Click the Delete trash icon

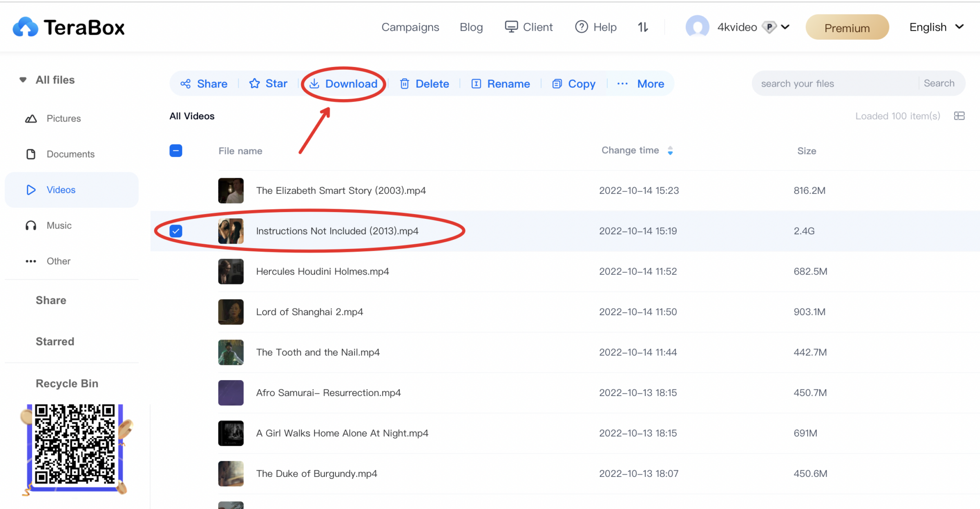[x=404, y=84]
